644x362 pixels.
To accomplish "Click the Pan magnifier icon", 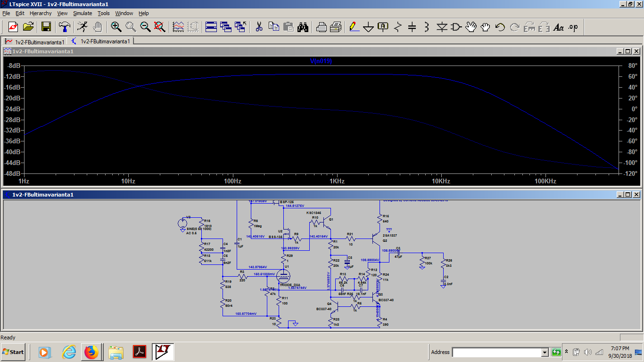I will pos(131,27).
